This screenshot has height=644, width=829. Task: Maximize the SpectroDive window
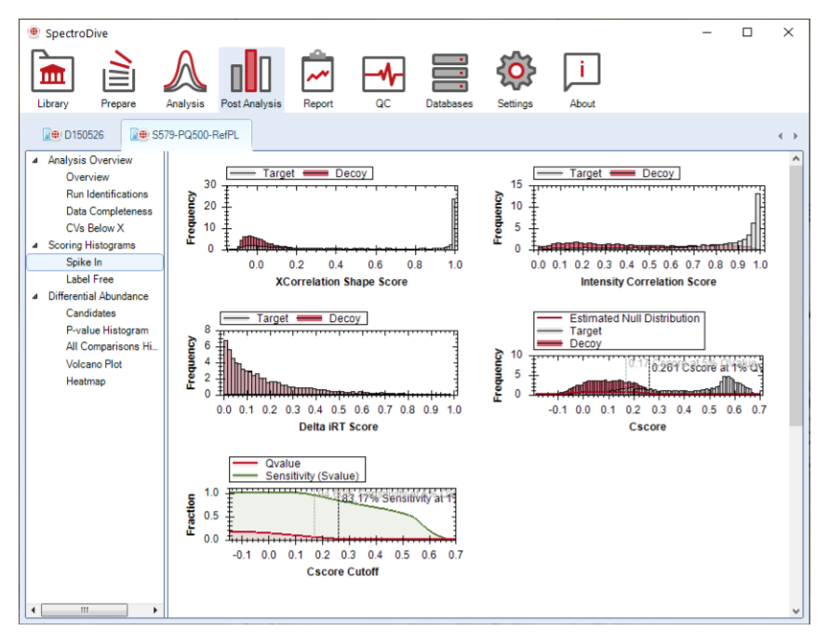pyautogui.click(x=747, y=33)
